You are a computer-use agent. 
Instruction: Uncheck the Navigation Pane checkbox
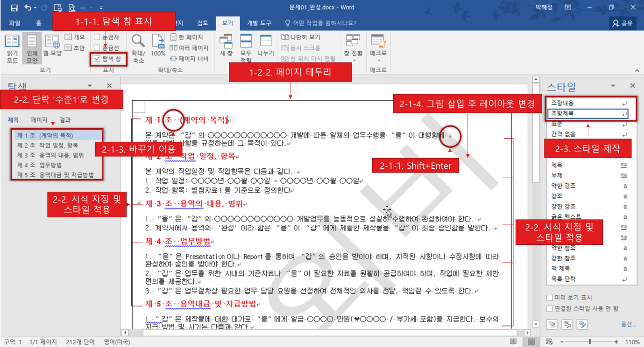click(x=97, y=59)
